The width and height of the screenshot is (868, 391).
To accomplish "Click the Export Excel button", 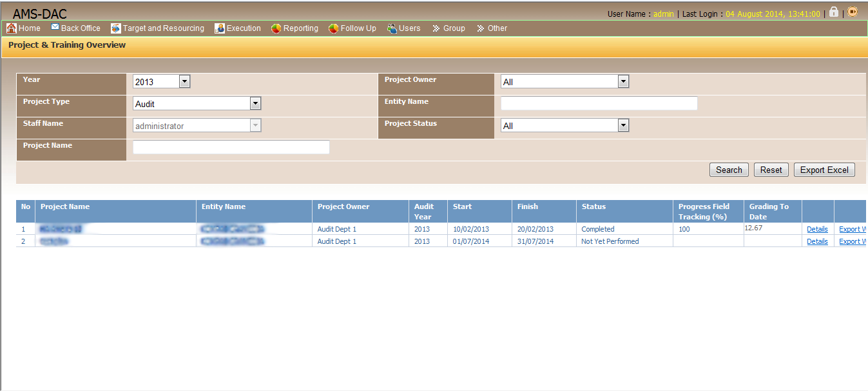I will pyautogui.click(x=824, y=170).
